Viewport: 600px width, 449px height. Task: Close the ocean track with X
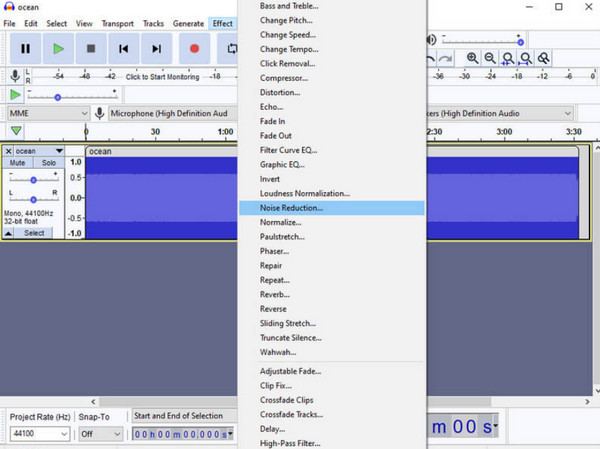pyautogui.click(x=9, y=151)
